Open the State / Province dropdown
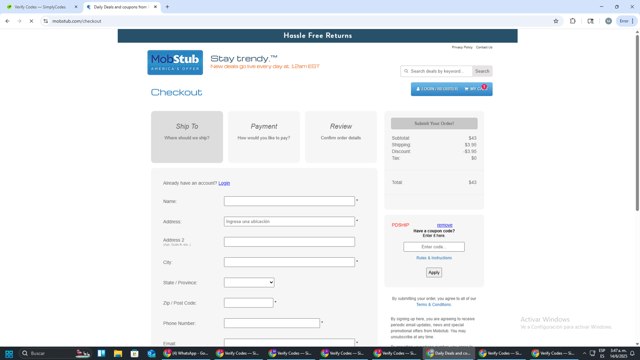Image resolution: width=640 pixels, height=360 pixels. 249,282
